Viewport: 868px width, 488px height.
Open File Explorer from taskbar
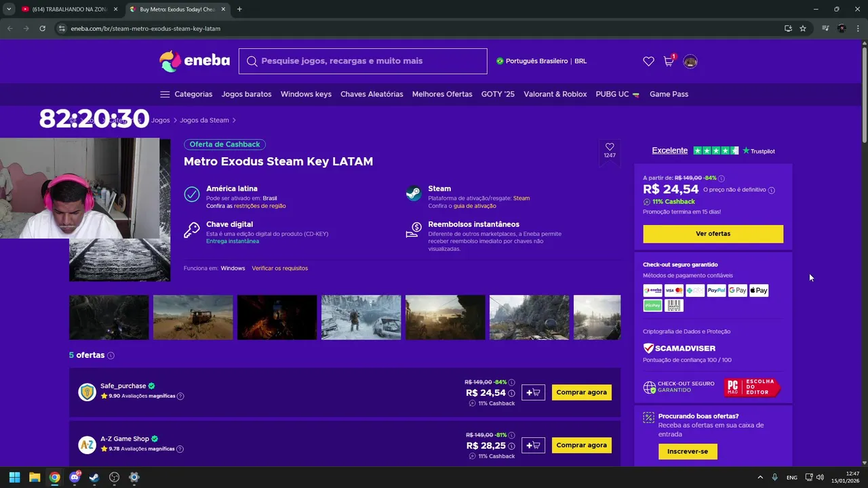click(x=35, y=477)
